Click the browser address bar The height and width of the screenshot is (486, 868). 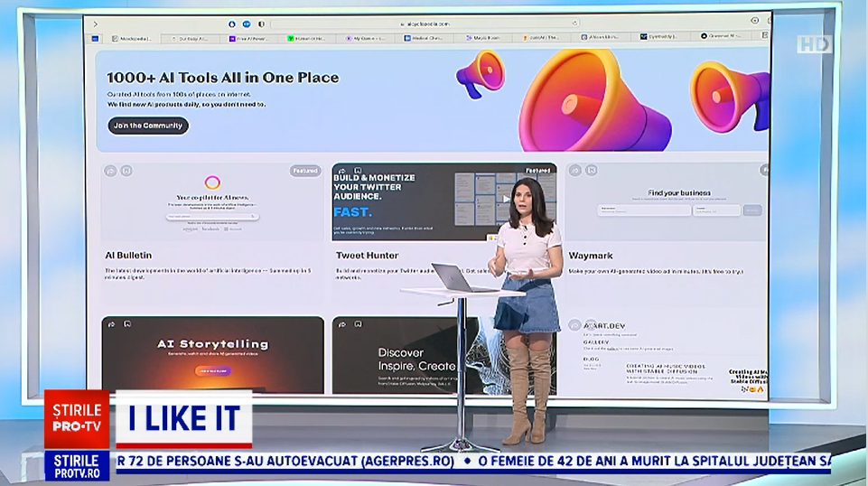pos(423,23)
